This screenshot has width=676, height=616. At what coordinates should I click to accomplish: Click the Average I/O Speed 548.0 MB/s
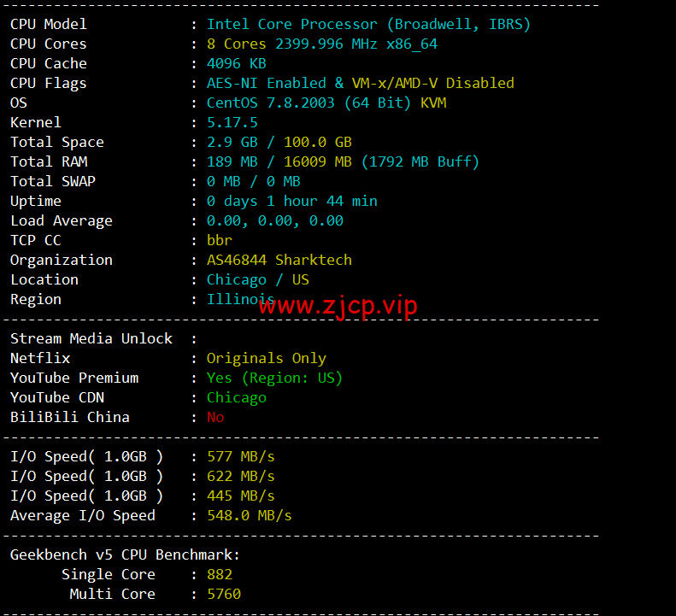[x=250, y=515]
